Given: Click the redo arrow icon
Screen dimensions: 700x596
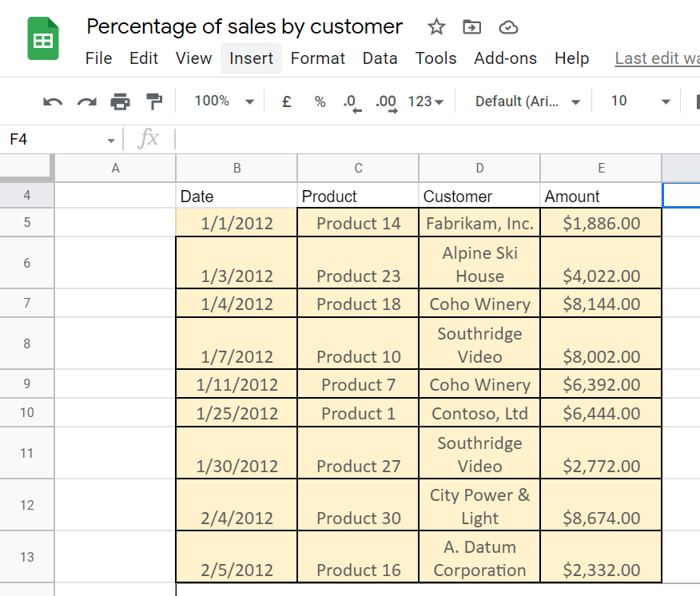Looking at the screenshot, I should 86,101.
